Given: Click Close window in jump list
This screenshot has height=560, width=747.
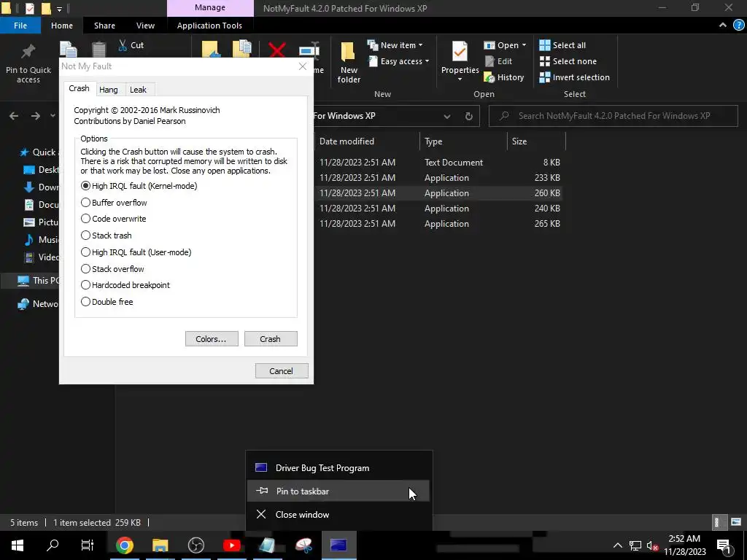Looking at the screenshot, I should [x=338, y=514].
